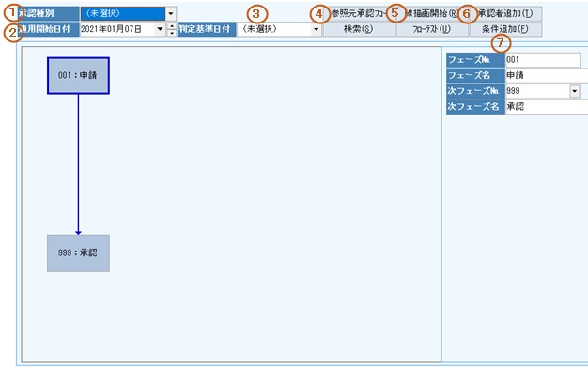The width and height of the screenshot is (588, 367).
Task: Click the 承認者追加(T) button
Action: (505, 14)
